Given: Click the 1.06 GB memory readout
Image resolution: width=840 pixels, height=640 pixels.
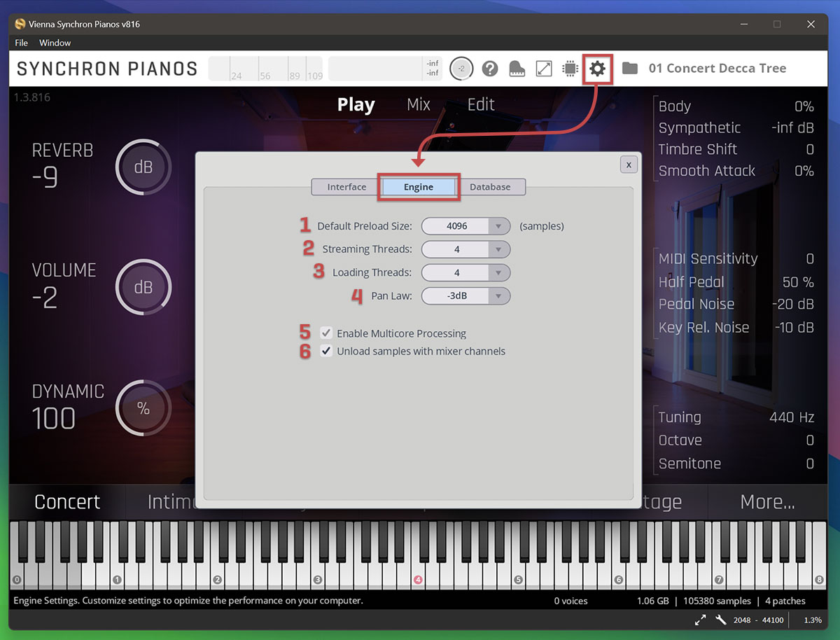Looking at the screenshot, I should pyautogui.click(x=652, y=601).
